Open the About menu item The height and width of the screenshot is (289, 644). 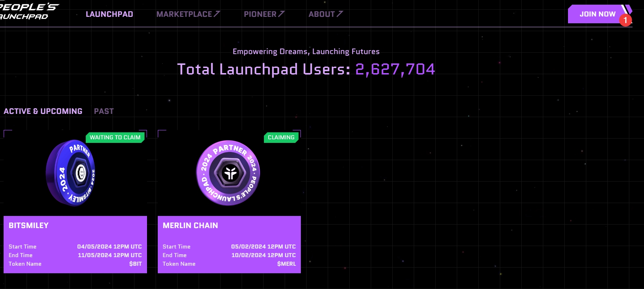322,14
